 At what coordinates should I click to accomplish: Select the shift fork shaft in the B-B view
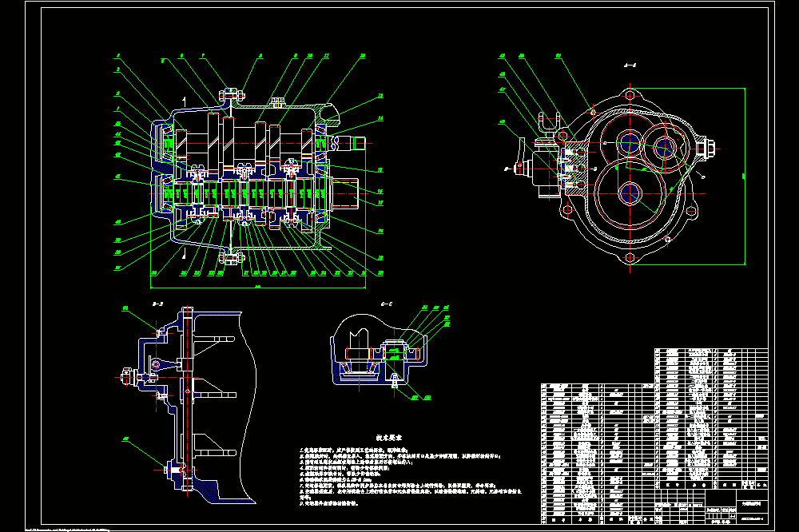(x=187, y=400)
